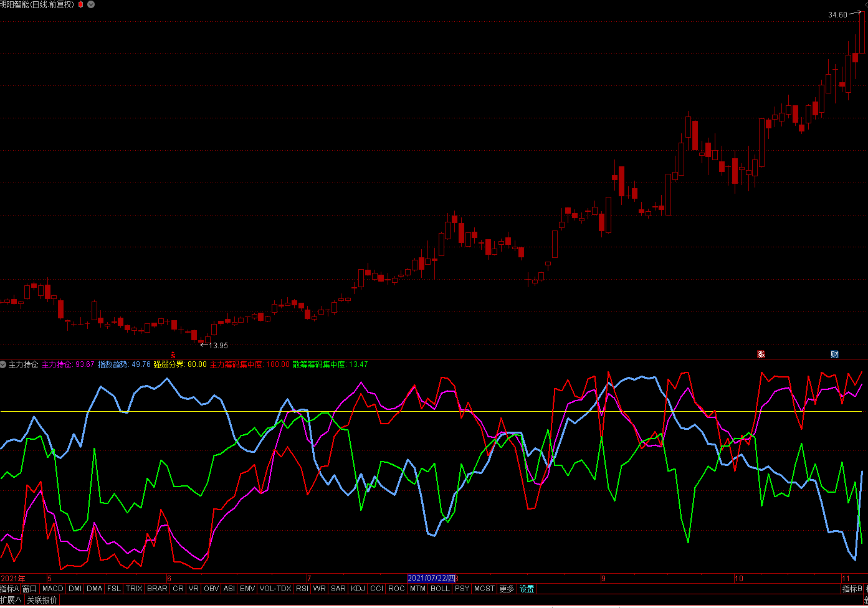
Task: Open the 设置 indicator settings
Action: tap(527, 589)
